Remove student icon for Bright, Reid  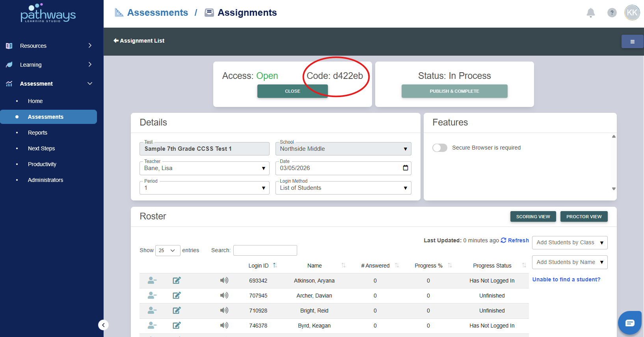pyautogui.click(x=152, y=310)
